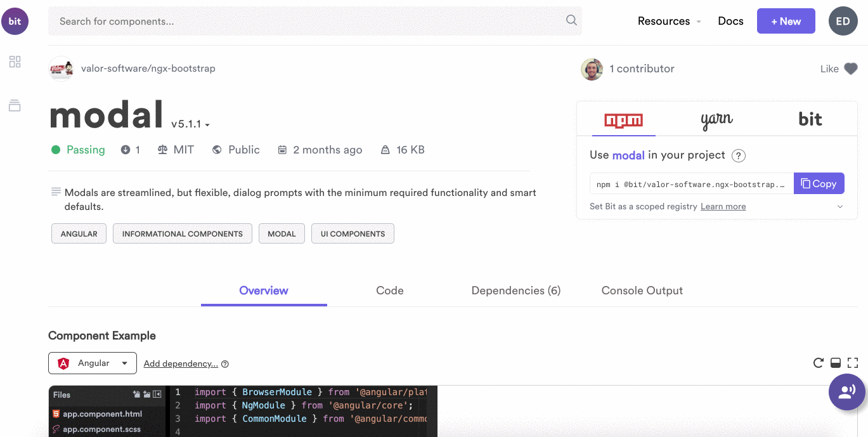Image resolution: width=868 pixels, height=437 pixels.
Task: Enter fullscreen for the example
Action: click(x=853, y=363)
